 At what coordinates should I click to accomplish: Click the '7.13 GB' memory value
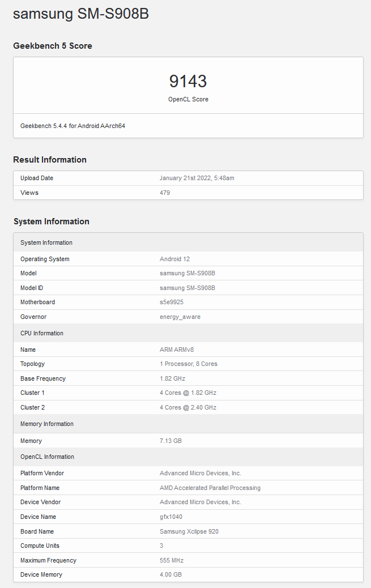pos(170,441)
